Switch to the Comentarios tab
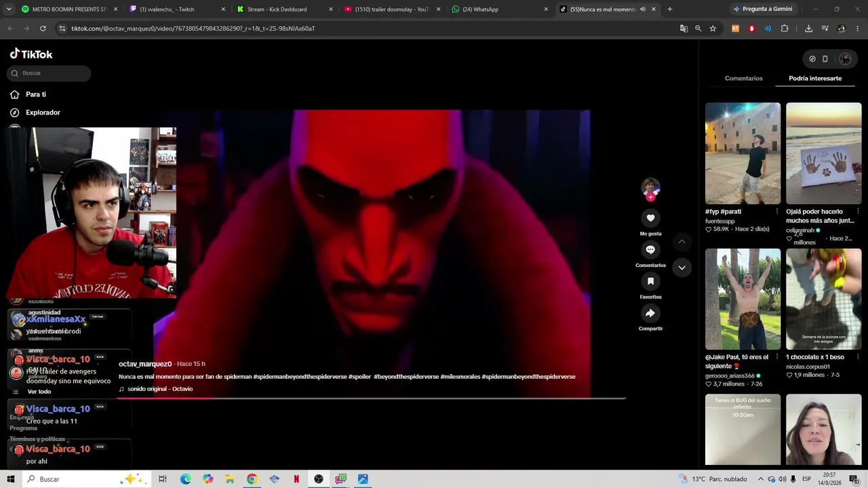868x488 pixels. [743, 79]
